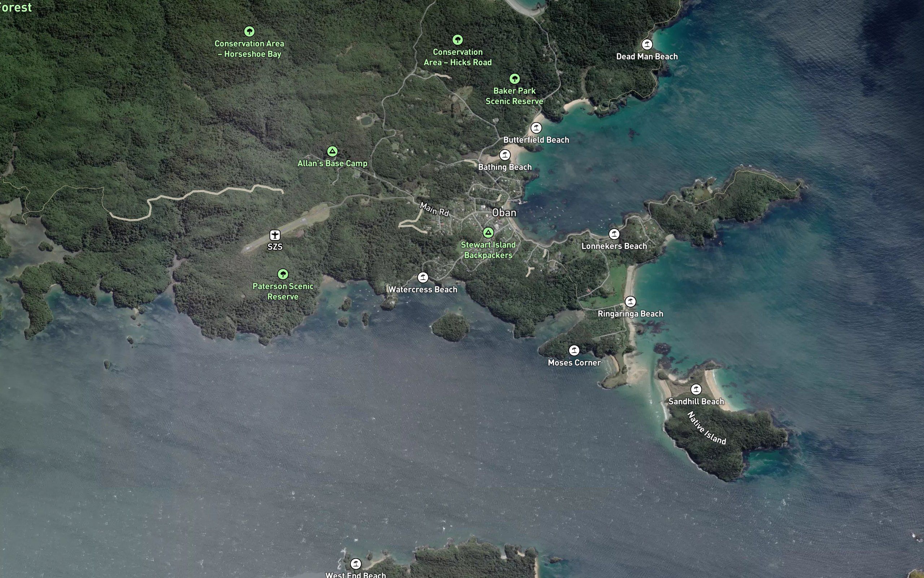The image size is (924, 578).
Task: Select the Main Rd road label
Action: [x=435, y=210]
